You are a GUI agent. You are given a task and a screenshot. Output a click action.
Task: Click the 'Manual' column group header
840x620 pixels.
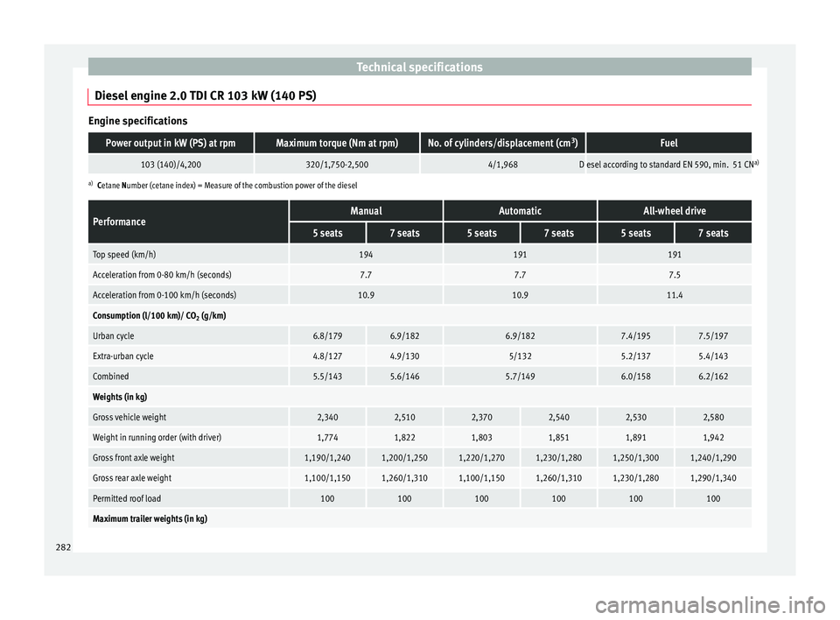[x=366, y=211]
